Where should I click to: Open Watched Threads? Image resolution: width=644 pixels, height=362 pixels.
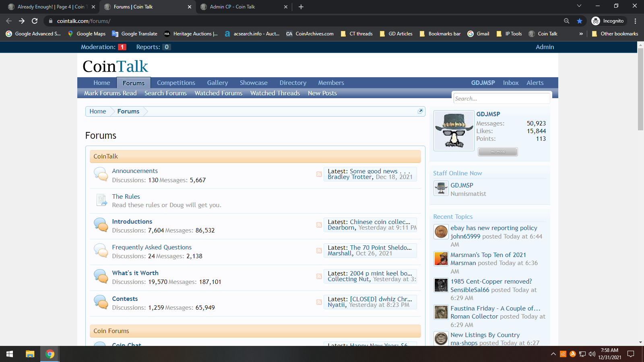click(275, 93)
